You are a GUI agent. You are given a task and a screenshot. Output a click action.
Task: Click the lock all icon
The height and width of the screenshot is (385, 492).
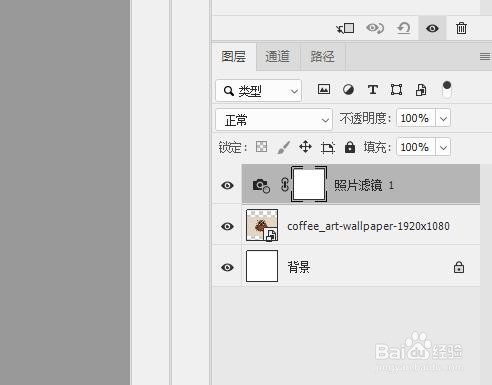(x=350, y=147)
